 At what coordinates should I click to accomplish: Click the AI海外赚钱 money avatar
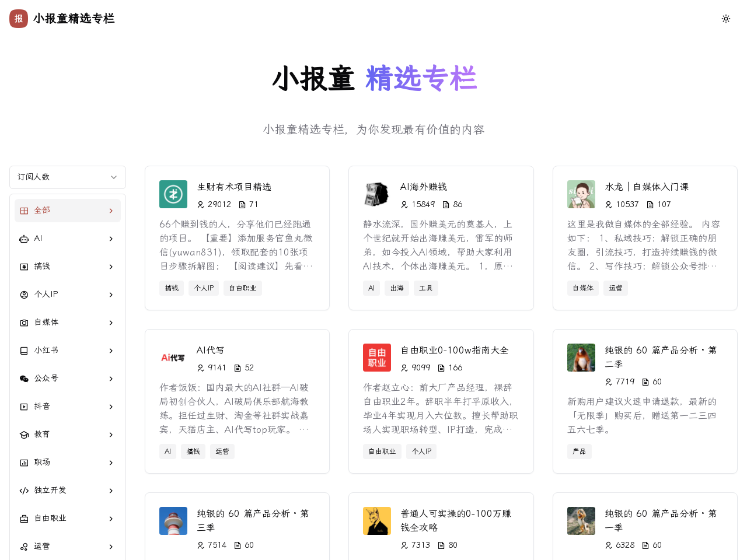point(377,194)
